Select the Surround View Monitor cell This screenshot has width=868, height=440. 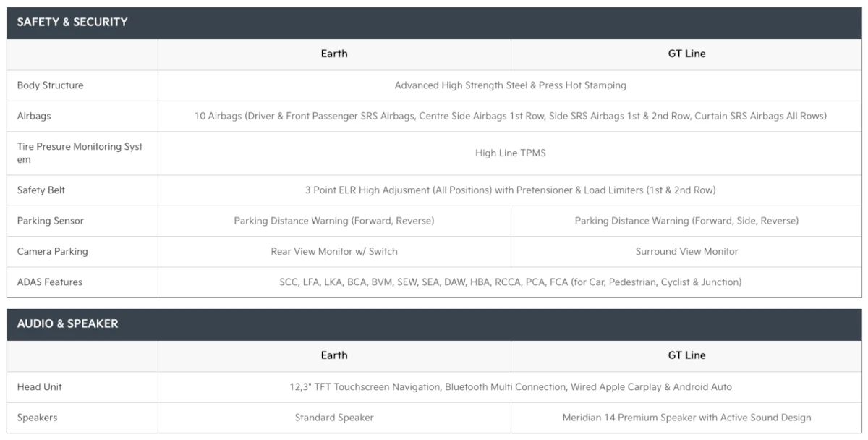click(x=686, y=252)
